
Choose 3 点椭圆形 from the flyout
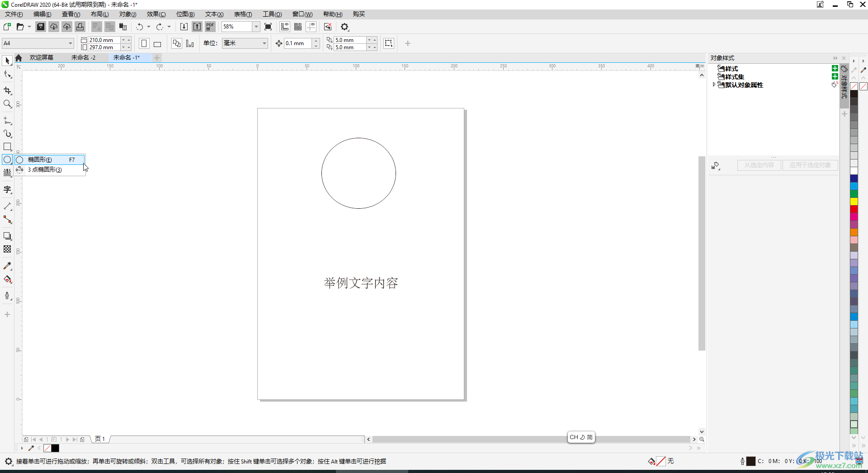49,170
